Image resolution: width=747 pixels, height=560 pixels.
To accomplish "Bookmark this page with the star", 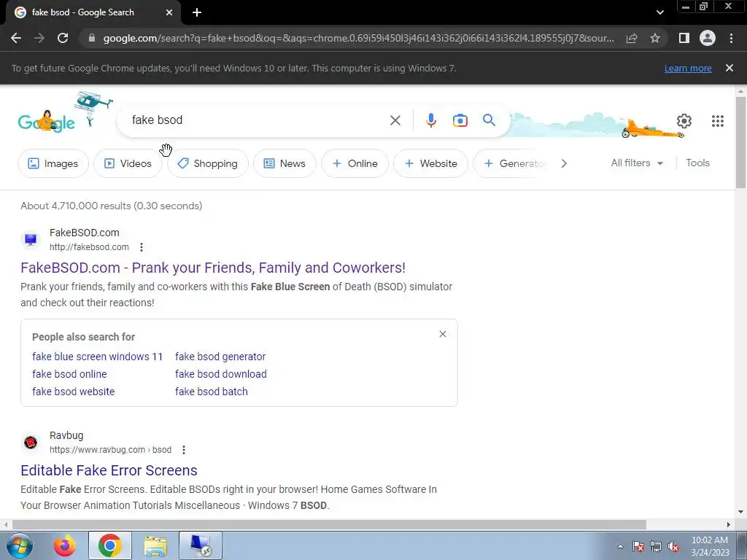I will [x=655, y=38].
